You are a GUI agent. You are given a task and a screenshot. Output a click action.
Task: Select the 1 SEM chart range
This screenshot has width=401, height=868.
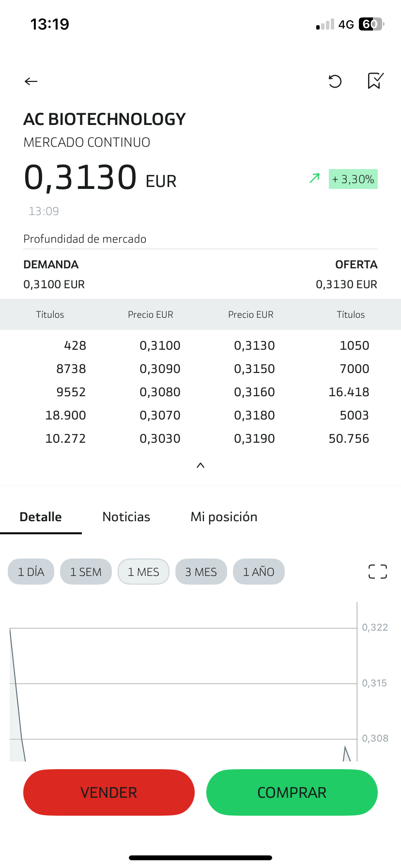(86, 572)
